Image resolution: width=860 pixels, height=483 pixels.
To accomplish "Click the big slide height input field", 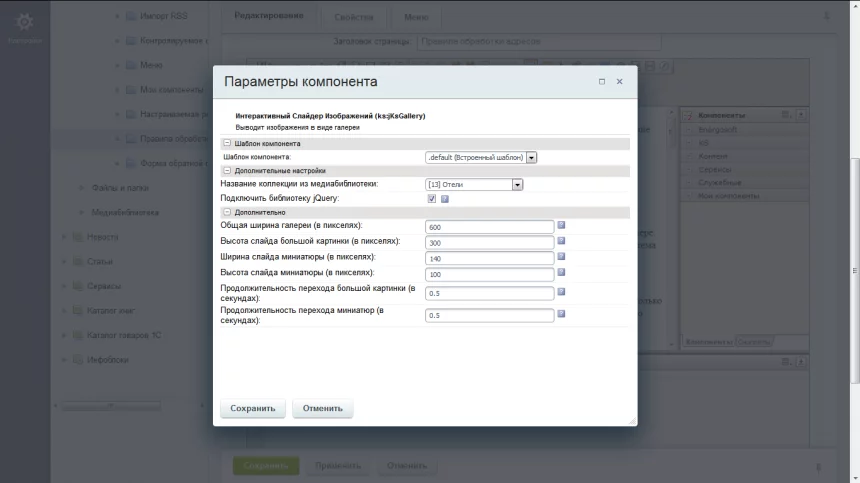I will (489, 243).
